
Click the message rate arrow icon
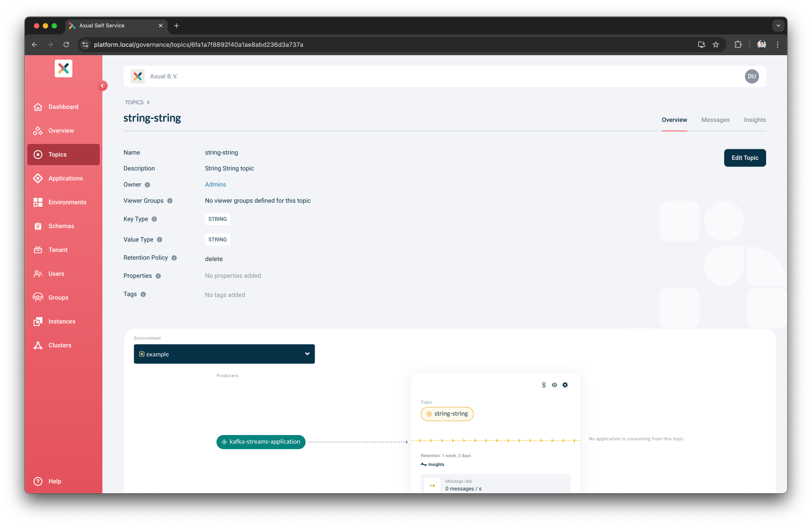click(x=432, y=485)
